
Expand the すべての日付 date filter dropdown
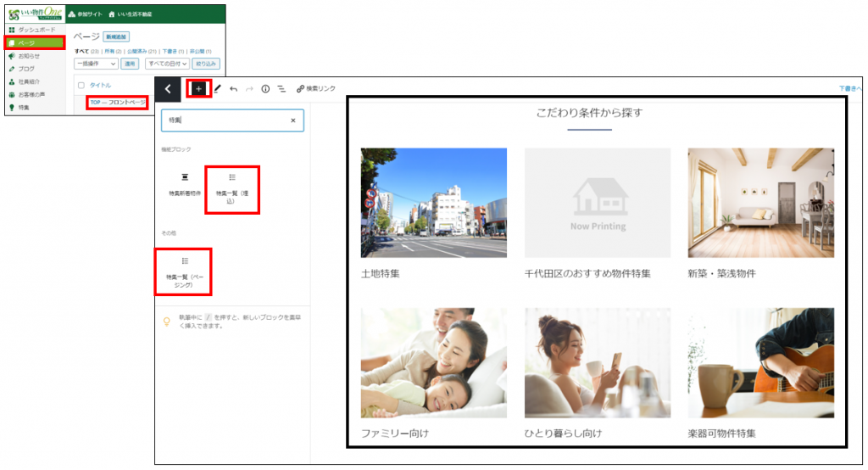pyautogui.click(x=167, y=64)
